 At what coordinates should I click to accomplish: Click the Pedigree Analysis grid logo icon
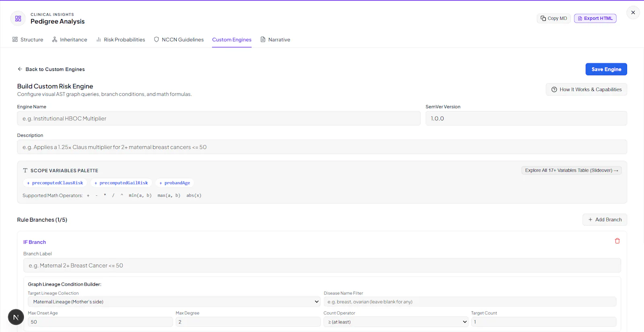click(x=18, y=19)
